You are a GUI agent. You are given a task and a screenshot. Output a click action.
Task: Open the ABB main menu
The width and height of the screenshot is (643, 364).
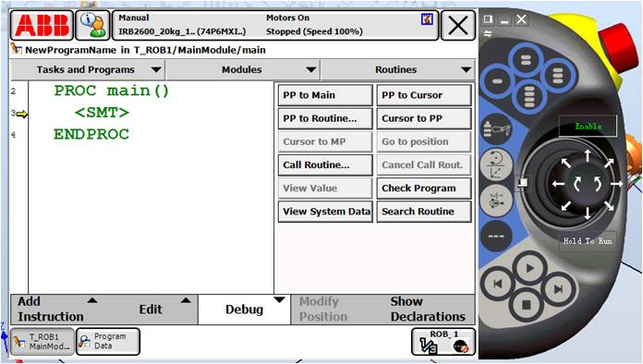click(42, 25)
